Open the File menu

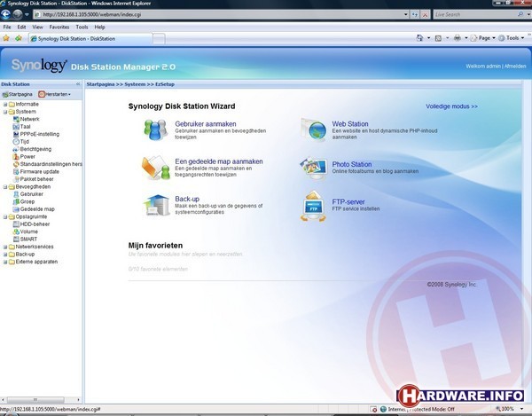7,27
